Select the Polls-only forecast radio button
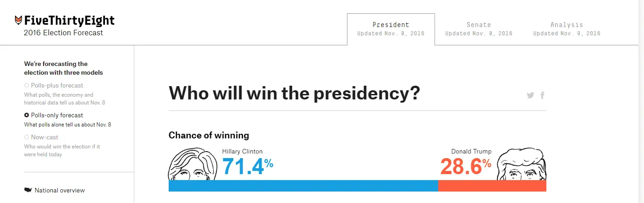Viewport: 644px width, 203px height. [27, 115]
